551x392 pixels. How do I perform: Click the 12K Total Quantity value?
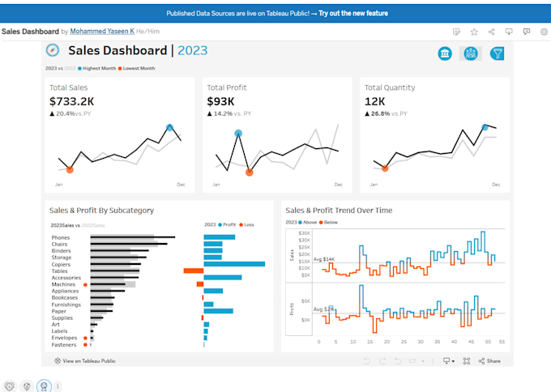375,101
